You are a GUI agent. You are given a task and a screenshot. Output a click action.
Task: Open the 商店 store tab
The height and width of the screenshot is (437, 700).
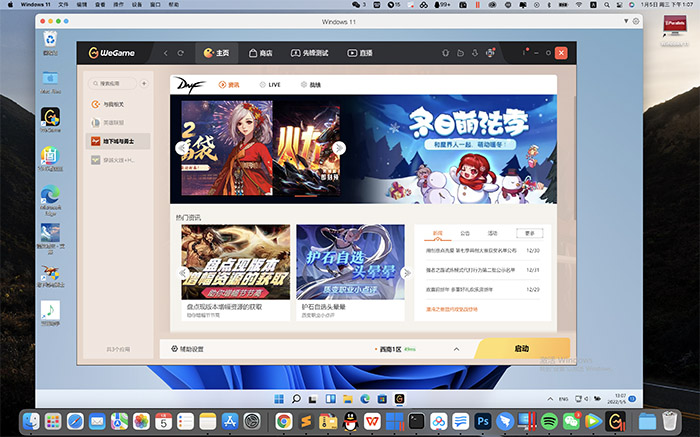point(260,53)
